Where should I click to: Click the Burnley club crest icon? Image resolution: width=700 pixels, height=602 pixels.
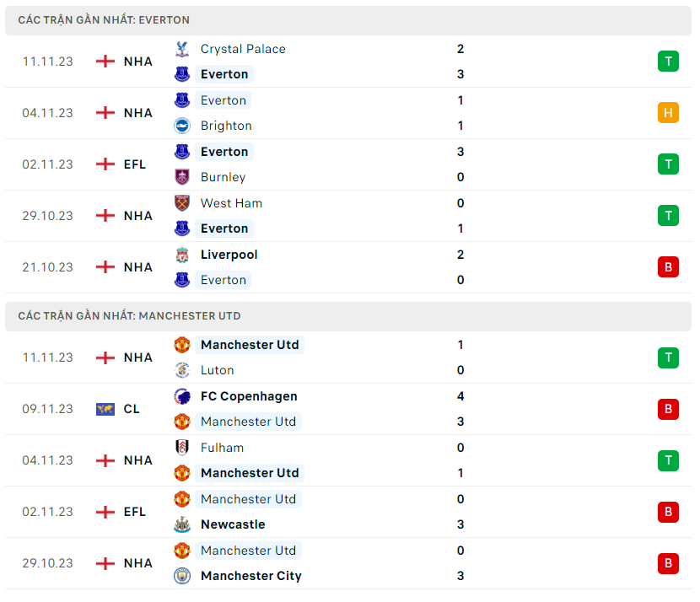coord(182,177)
